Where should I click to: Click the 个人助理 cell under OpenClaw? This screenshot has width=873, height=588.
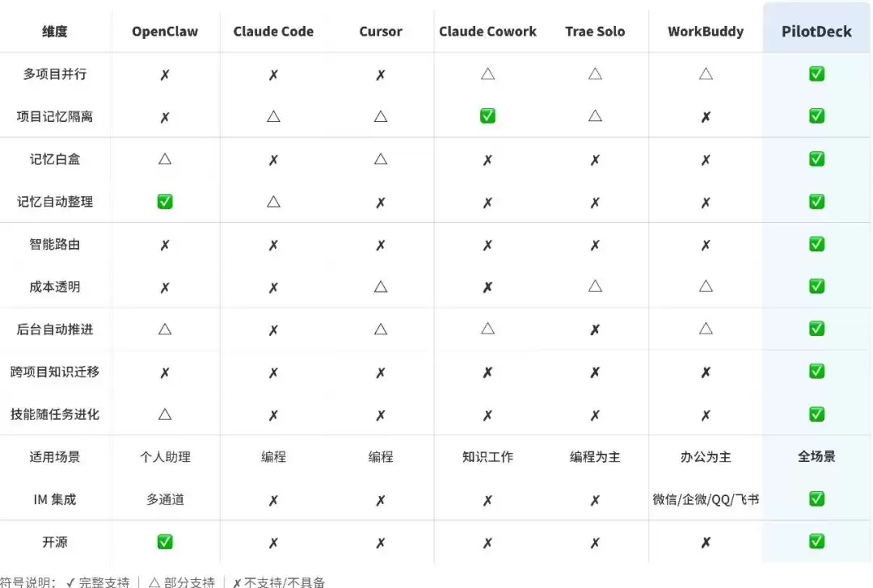point(165,456)
